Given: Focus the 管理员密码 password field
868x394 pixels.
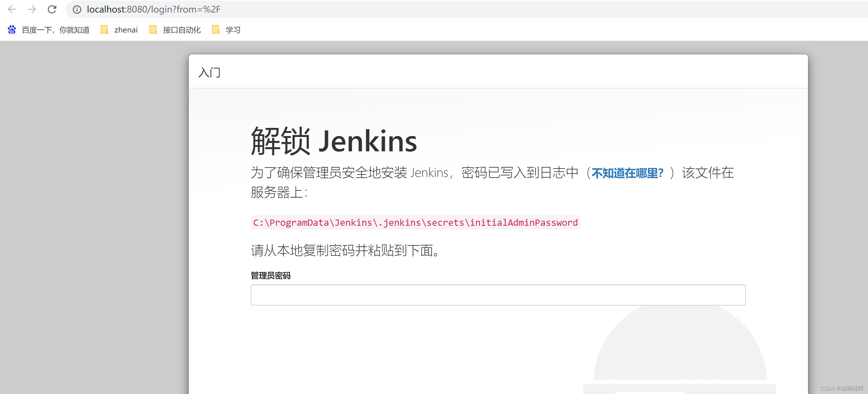Looking at the screenshot, I should [x=498, y=295].
